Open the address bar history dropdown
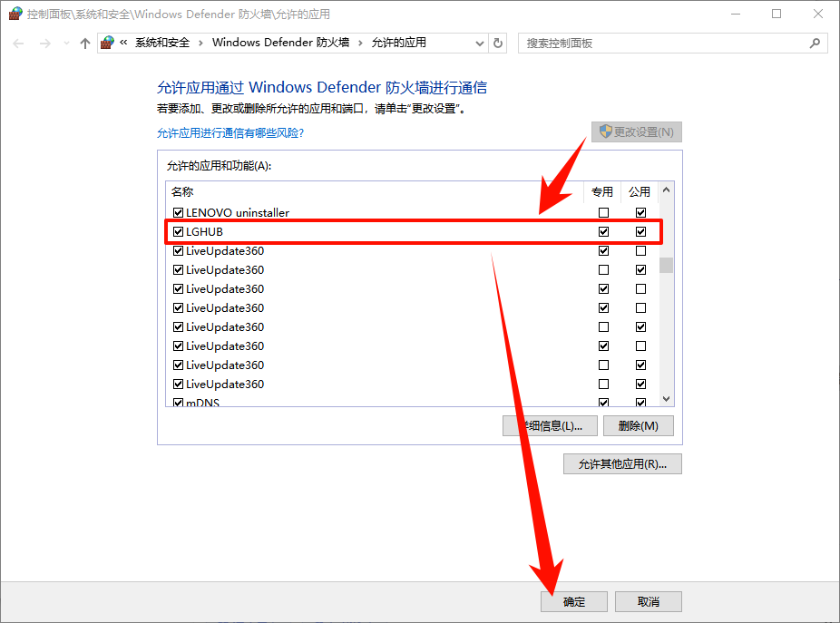The height and width of the screenshot is (623, 840). (479, 43)
